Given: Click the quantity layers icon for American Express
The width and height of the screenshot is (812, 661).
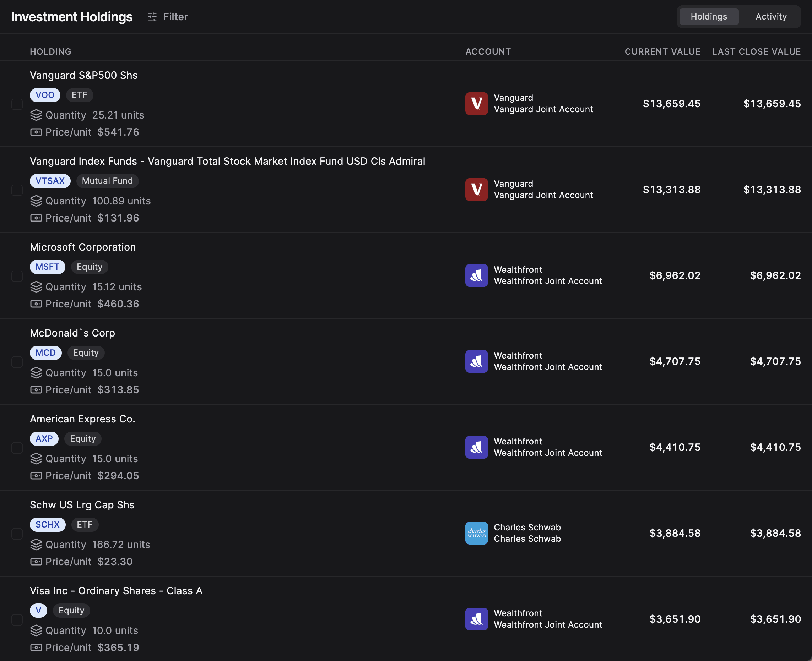Looking at the screenshot, I should click(36, 459).
